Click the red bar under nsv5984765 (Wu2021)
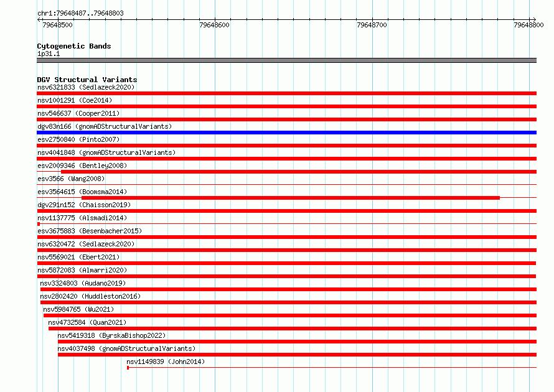The height and width of the screenshot is (392, 554). point(290,315)
